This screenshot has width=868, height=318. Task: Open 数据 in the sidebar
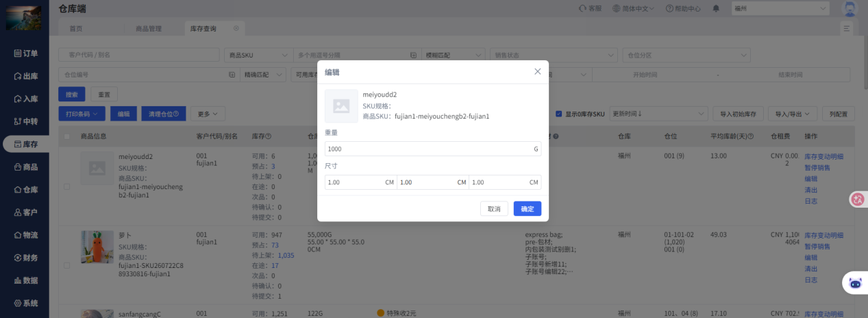[25, 280]
